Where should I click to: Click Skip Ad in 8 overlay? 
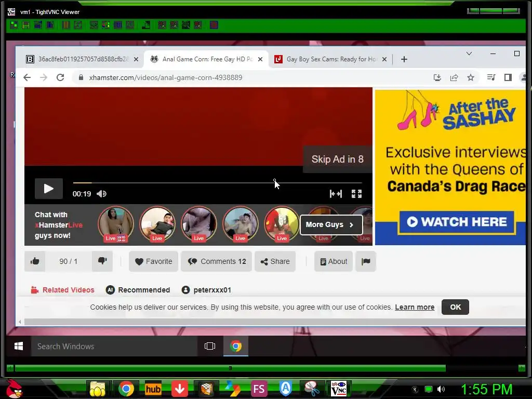(x=338, y=159)
